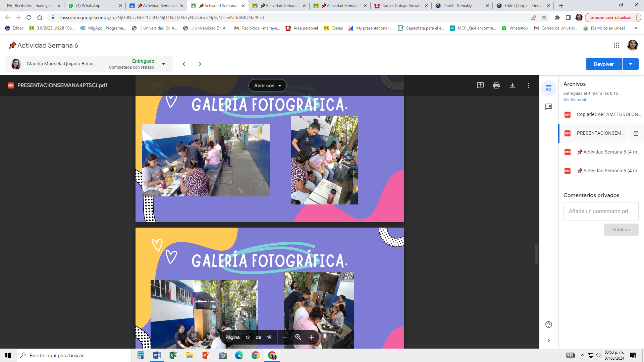Viewport: 644px width, 362px height.
Task: Click the Devolver button
Action: tap(603, 64)
